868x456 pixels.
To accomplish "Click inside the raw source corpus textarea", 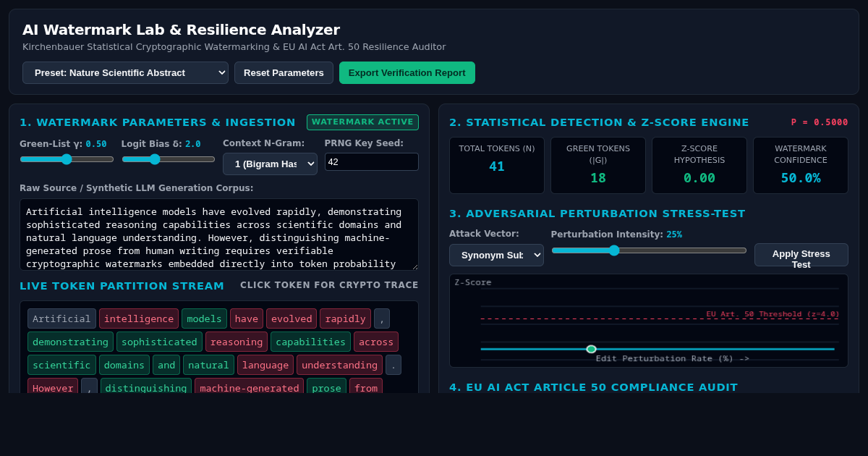I will click(x=219, y=235).
